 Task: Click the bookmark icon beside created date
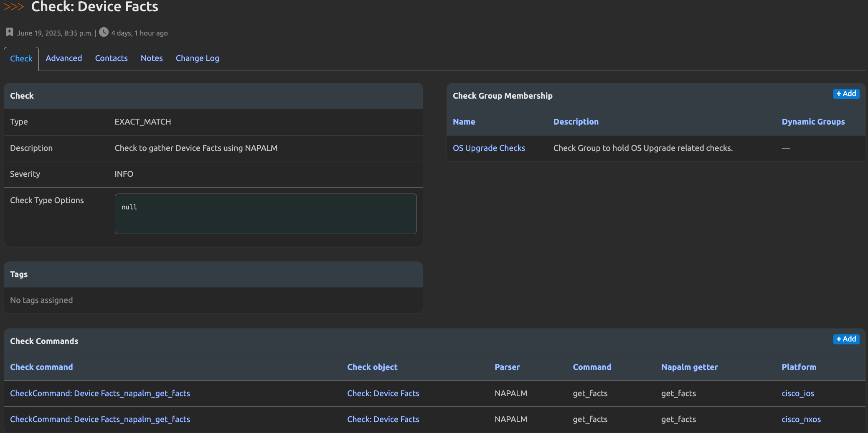click(10, 32)
